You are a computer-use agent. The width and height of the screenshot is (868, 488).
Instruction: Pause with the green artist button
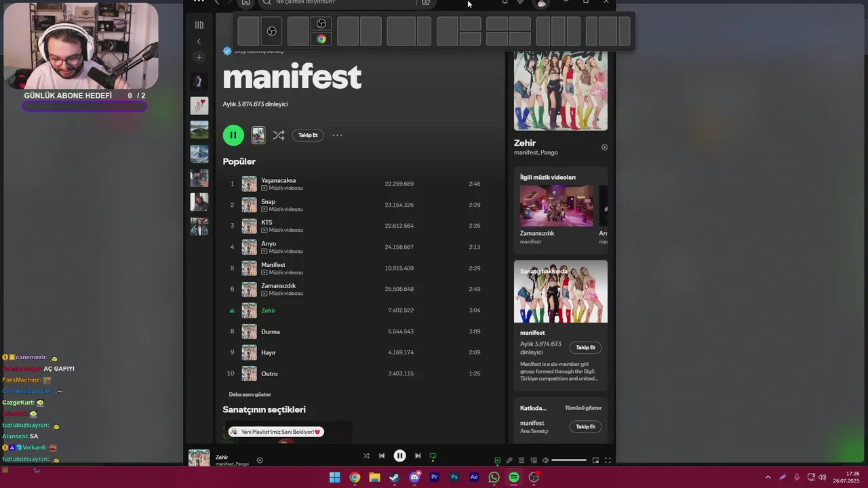tap(233, 135)
